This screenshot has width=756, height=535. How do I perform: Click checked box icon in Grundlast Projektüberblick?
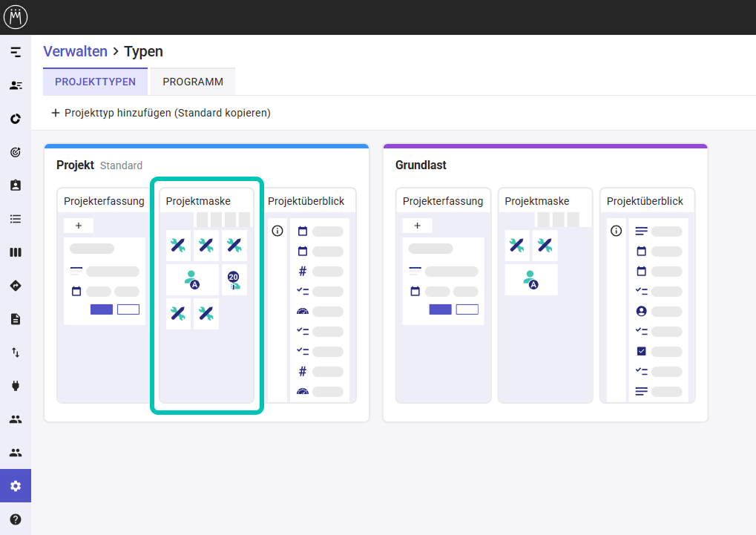click(641, 351)
